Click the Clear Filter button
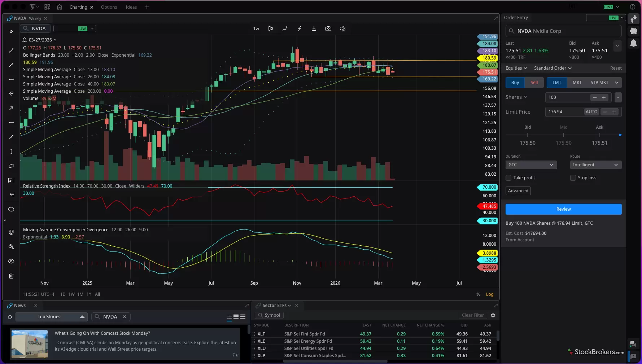 (473, 315)
